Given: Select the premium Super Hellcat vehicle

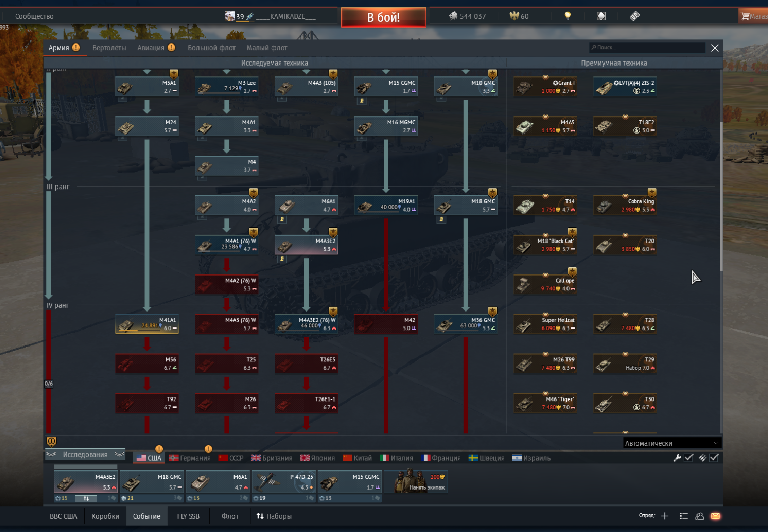Looking at the screenshot, I should 545,324.
